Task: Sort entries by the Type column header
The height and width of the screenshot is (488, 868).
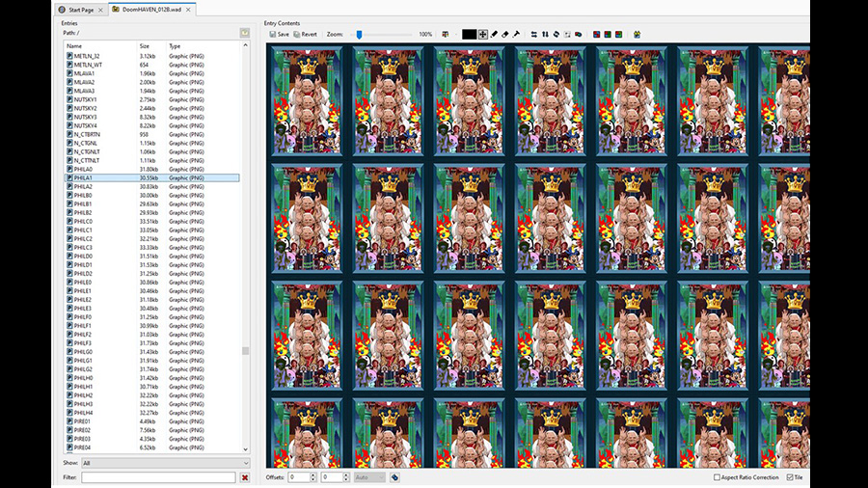Action: click(x=203, y=46)
